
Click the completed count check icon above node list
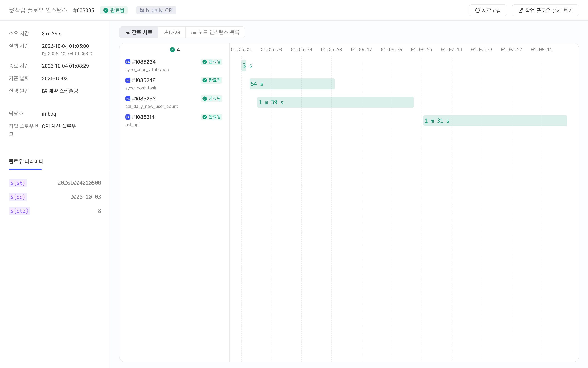[x=172, y=50]
